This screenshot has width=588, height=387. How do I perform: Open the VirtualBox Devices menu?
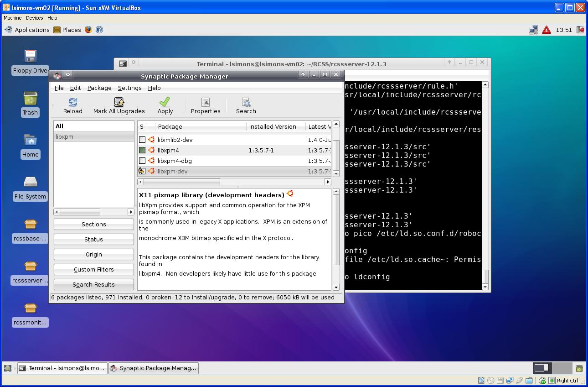(34, 18)
